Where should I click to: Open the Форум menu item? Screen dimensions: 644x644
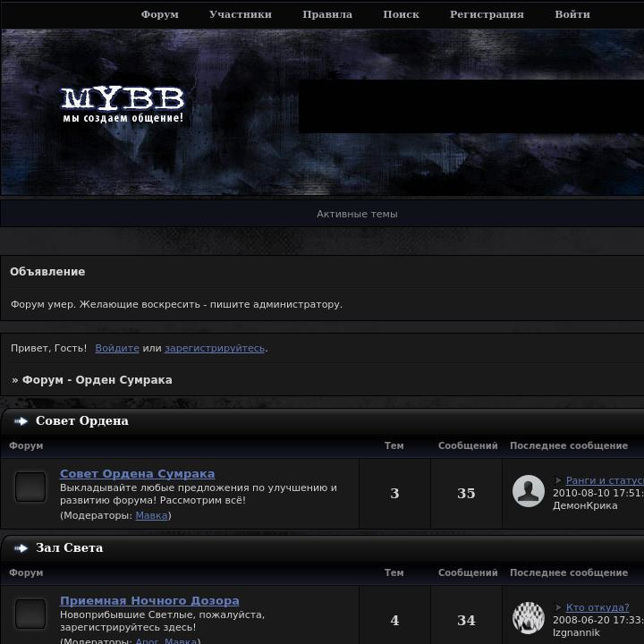point(160,14)
